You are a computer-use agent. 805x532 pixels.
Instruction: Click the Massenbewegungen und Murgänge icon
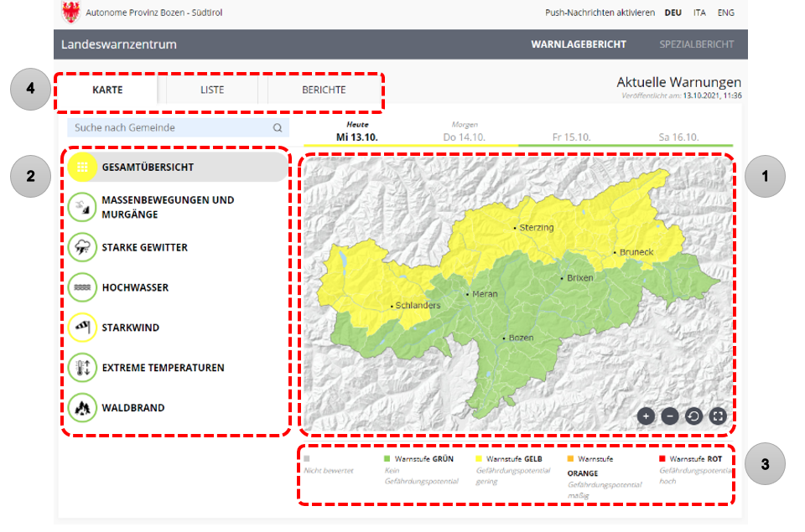(x=82, y=207)
